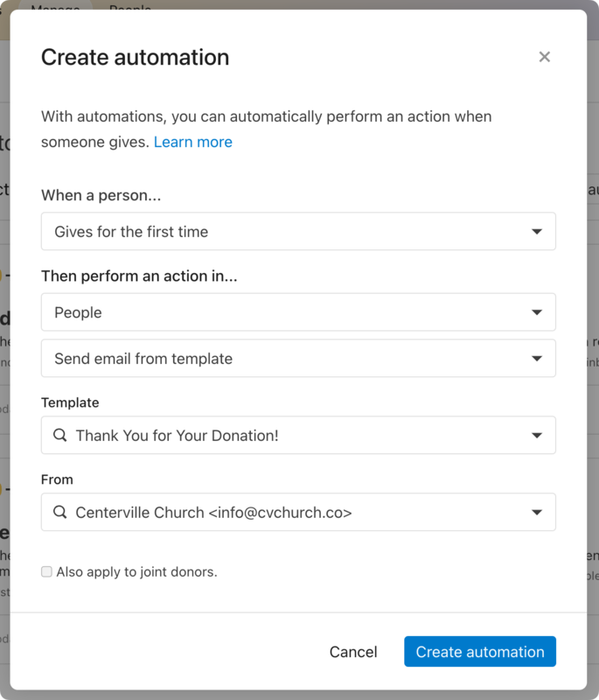
Task: Click inside the Template search field
Action: (x=262, y=435)
